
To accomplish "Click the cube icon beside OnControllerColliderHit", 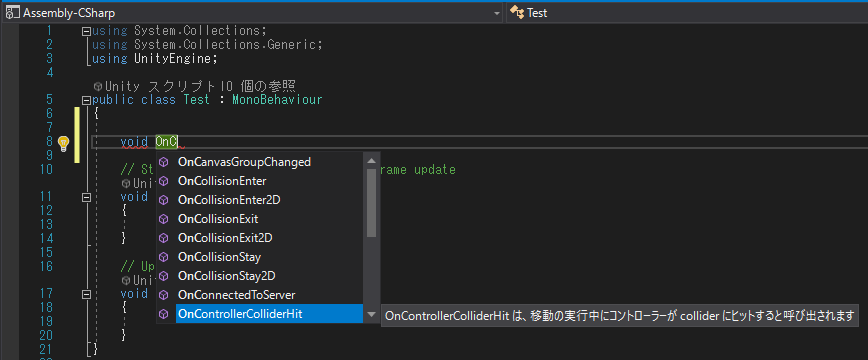I will pos(163,314).
